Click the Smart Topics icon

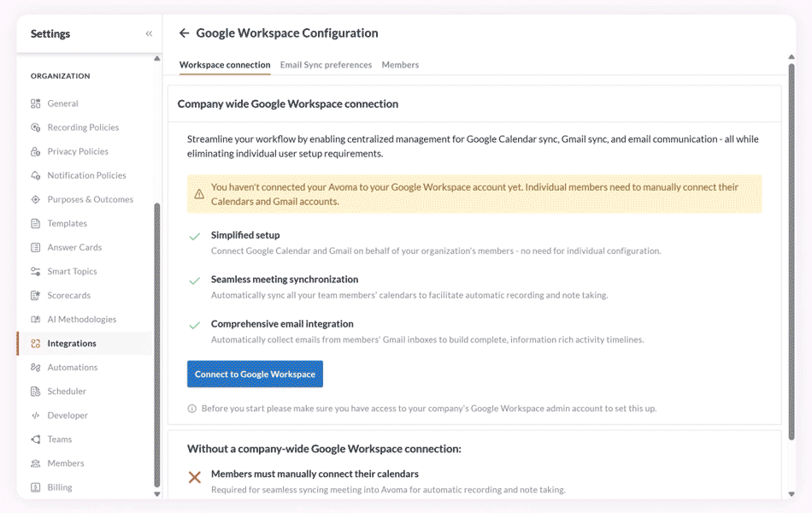[x=35, y=272]
